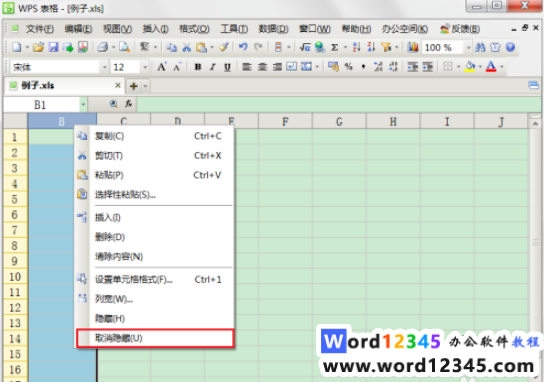The height and width of the screenshot is (382, 544).
Task: Click the grayed Redo arrow
Action: click(258, 47)
